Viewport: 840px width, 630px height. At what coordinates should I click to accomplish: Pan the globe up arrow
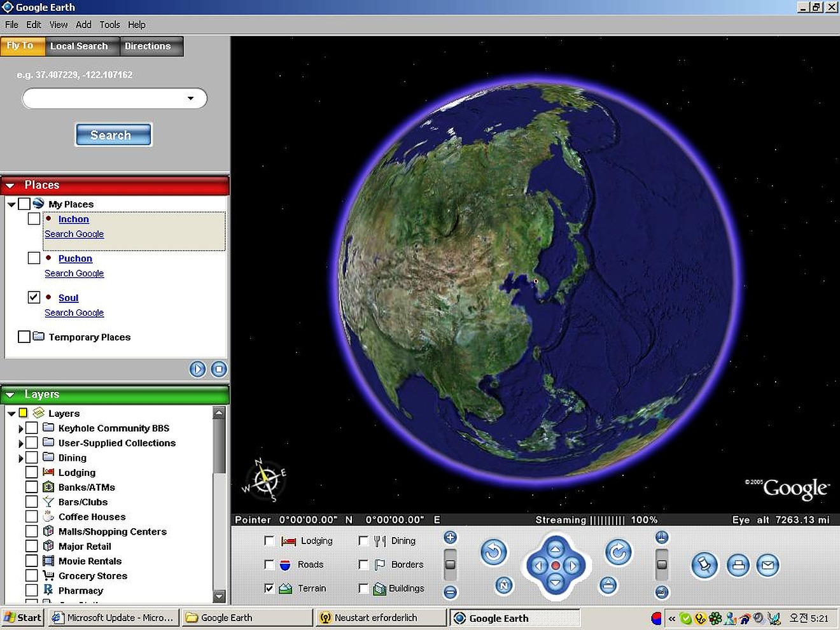click(556, 549)
